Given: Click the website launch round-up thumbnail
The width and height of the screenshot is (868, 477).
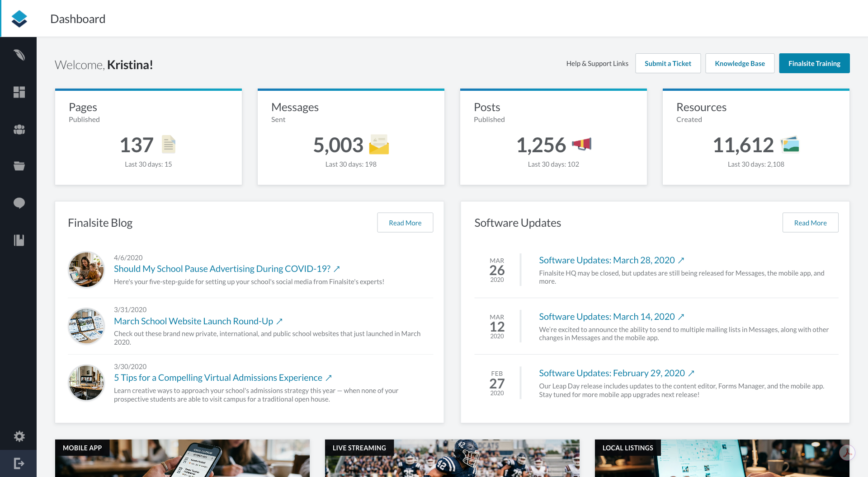Looking at the screenshot, I should (x=86, y=326).
